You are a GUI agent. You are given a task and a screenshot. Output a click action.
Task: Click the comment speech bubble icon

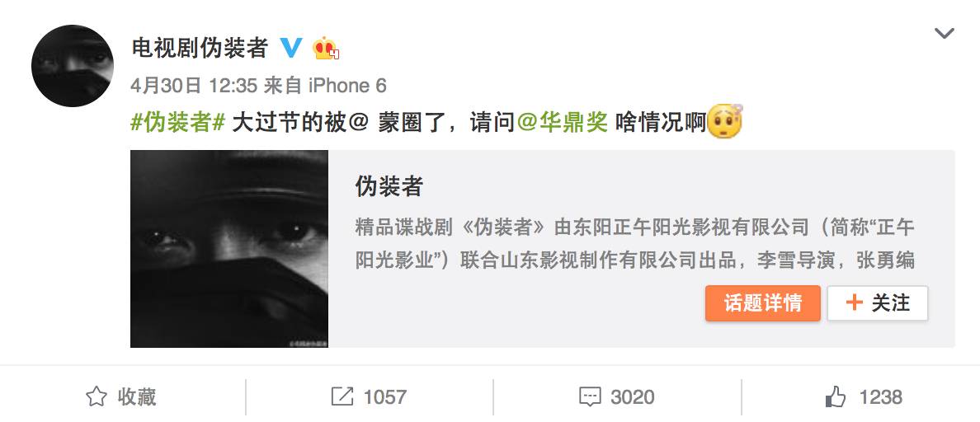pyautogui.click(x=590, y=397)
